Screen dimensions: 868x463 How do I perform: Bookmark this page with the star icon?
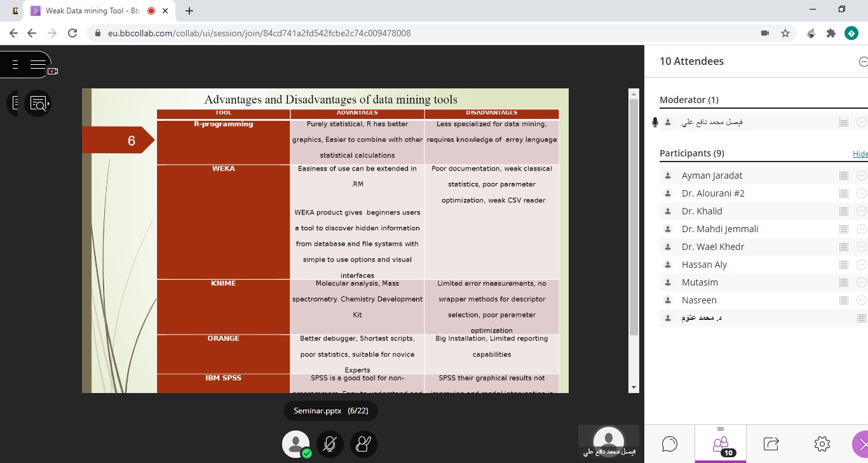(785, 33)
